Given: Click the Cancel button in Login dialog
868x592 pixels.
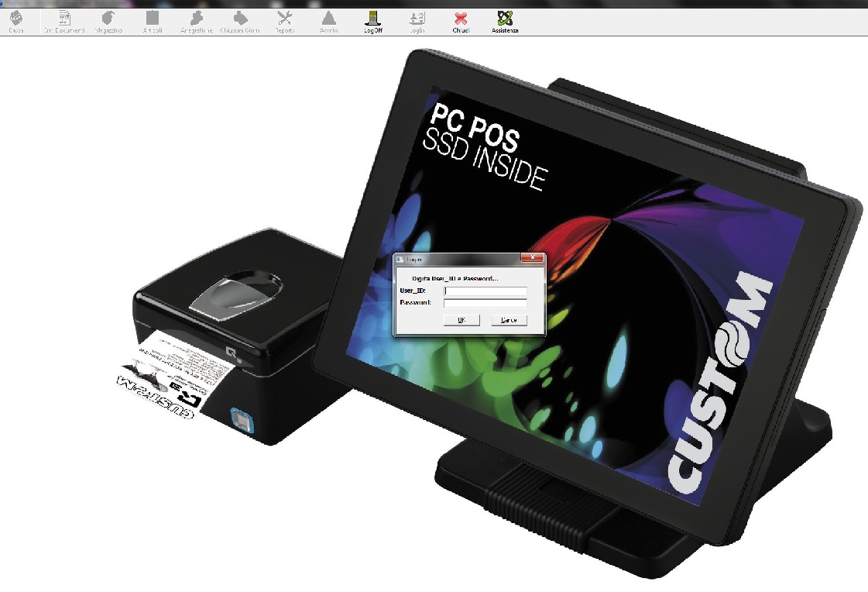Looking at the screenshot, I should (x=509, y=320).
